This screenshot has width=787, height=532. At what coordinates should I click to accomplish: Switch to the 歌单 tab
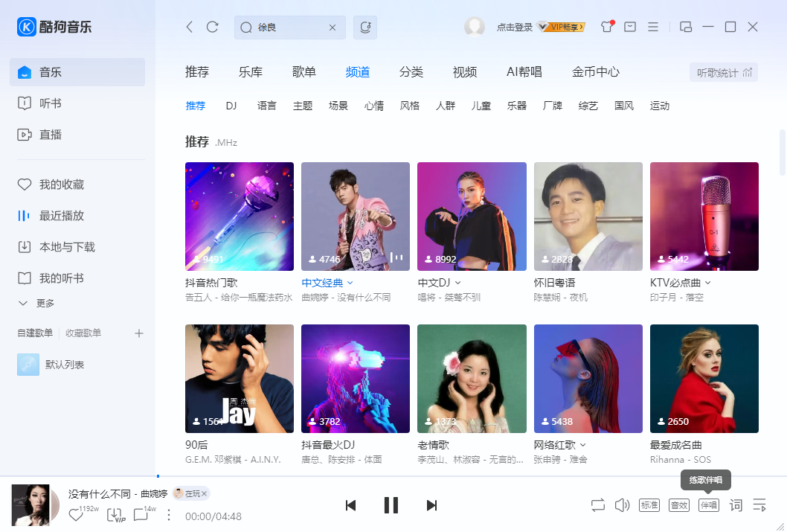coord(304,72)
